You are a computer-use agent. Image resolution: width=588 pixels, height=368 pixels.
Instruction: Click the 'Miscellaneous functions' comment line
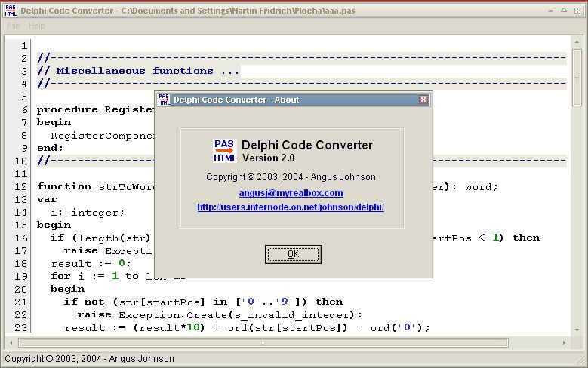(138, 71)
